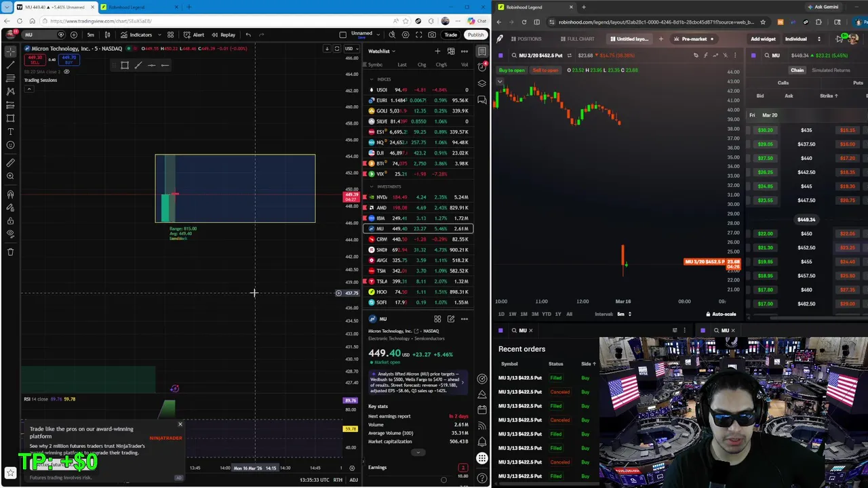Undo the last chart action

(x=248, y=35)
